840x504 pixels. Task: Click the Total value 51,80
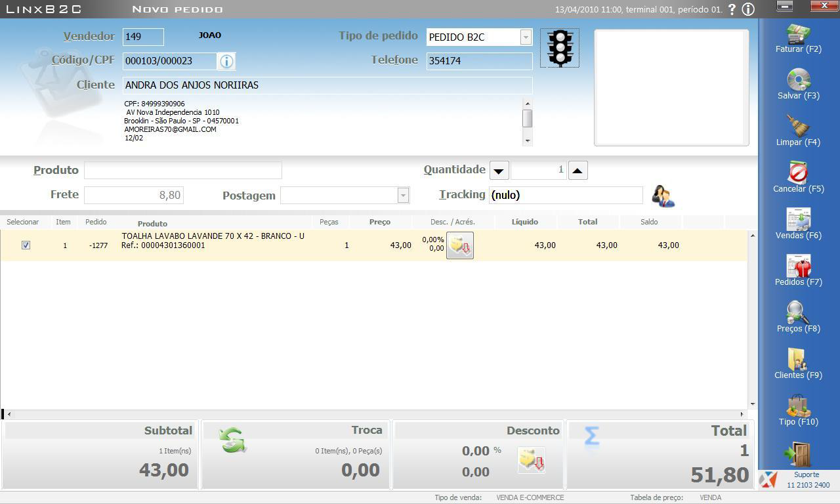click(720, 475)
